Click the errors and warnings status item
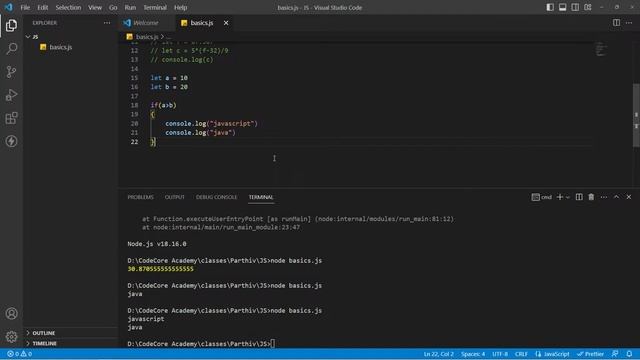The width and height of the screenshot is (640, 360). [x=20, y=354]
